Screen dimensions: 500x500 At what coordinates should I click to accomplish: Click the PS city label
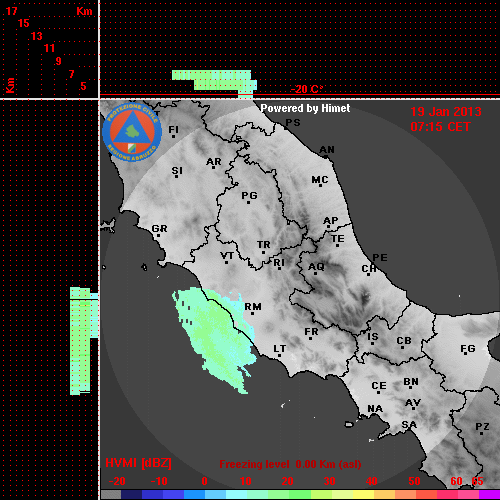click(293, 123)
